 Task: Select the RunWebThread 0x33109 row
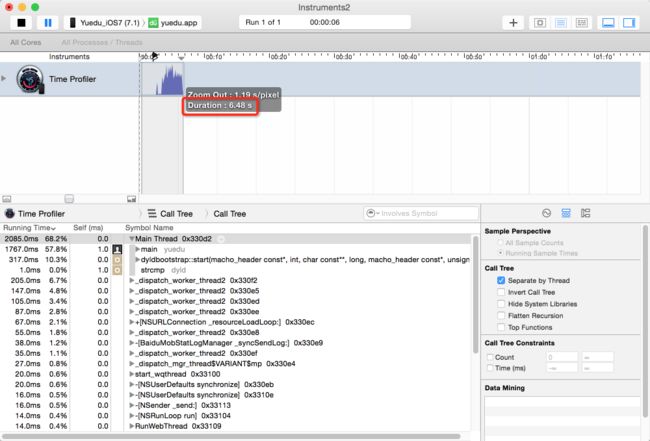click(236, 426)
